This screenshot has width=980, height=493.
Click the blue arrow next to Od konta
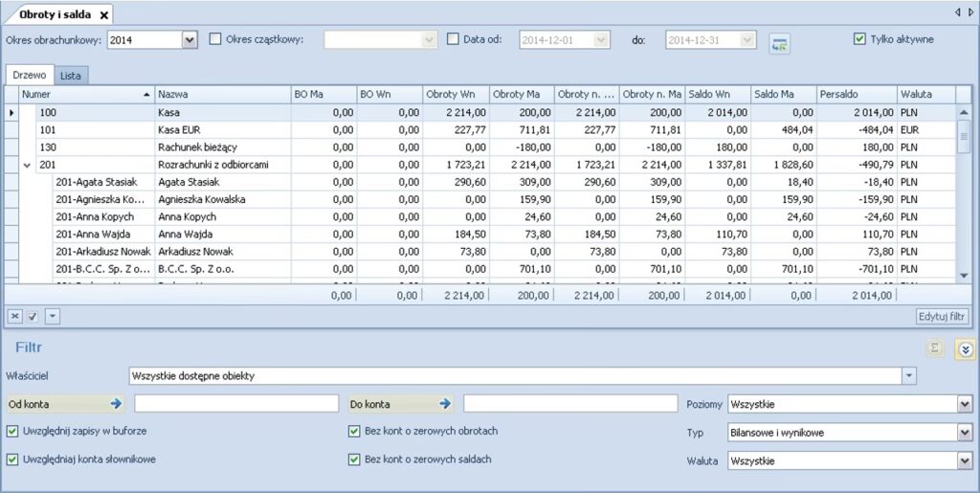pos(117,404)
